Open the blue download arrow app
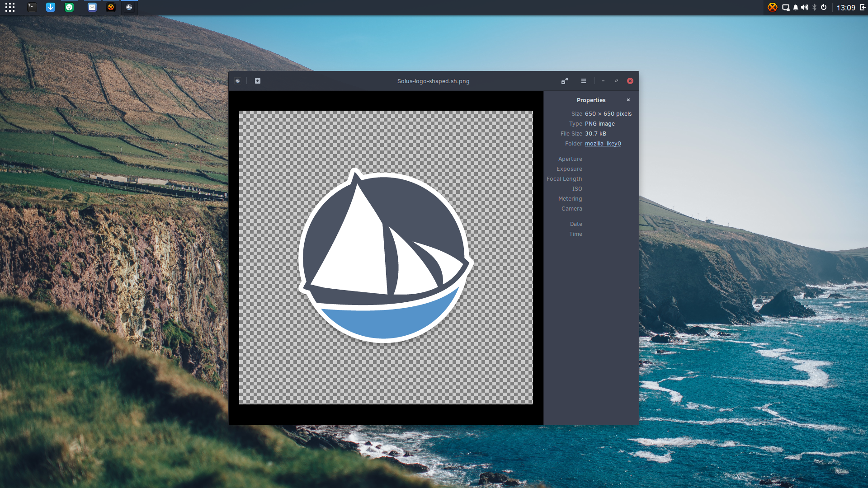This screenshot has width=868, height=488. (x=51, y=7)
